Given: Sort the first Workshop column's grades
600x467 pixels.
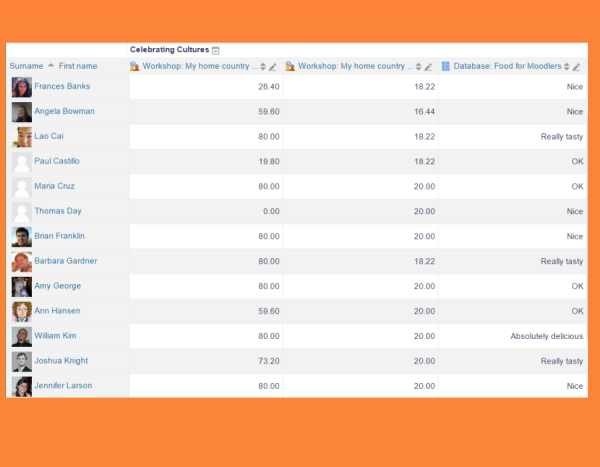Looking at the screenshot, I should [263, 67].
